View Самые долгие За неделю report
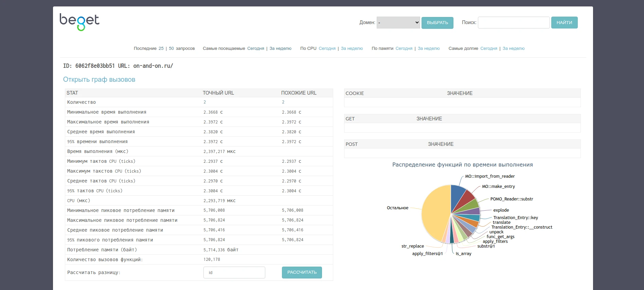 pyautogui.click(x=513, y=49)
